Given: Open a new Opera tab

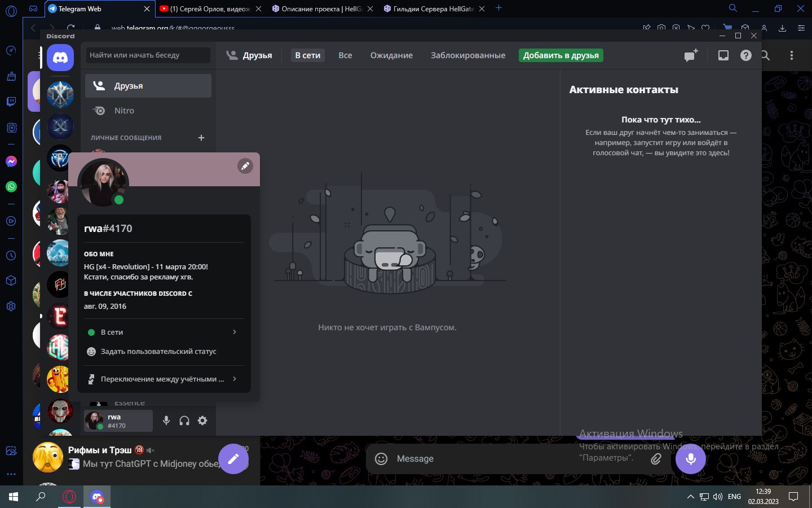Looking at the screenshot, I should [x=498, y=8].
